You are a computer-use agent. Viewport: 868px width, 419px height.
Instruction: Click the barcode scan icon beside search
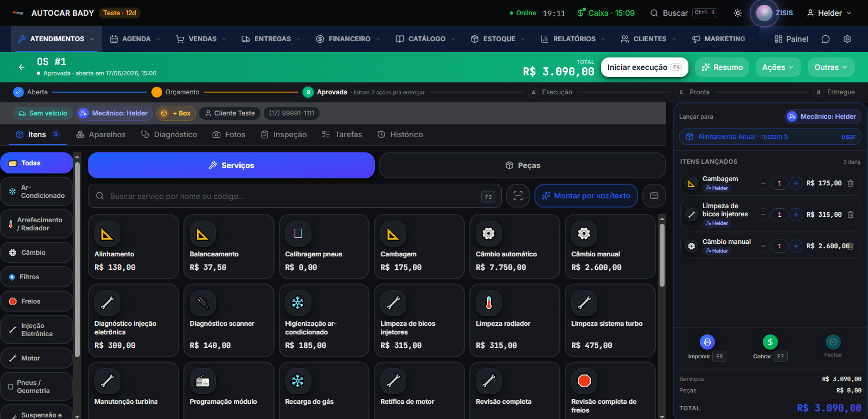click(518, 196)
